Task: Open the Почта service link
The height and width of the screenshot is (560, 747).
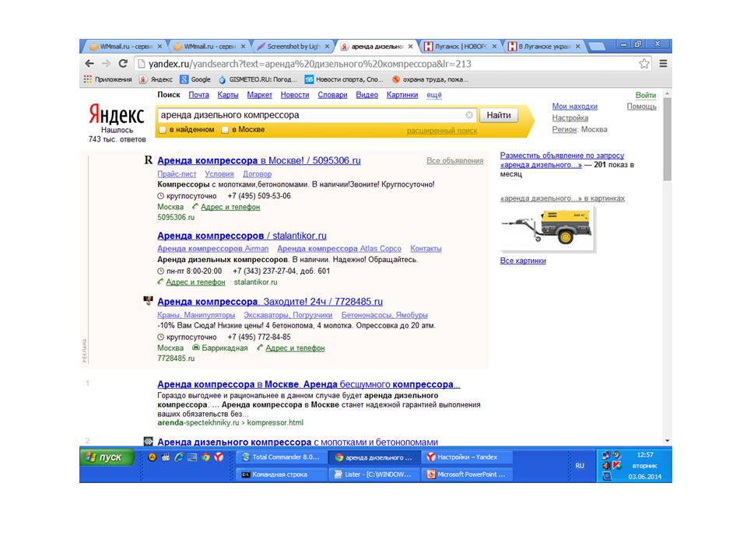Action: [x=198, y=95]
